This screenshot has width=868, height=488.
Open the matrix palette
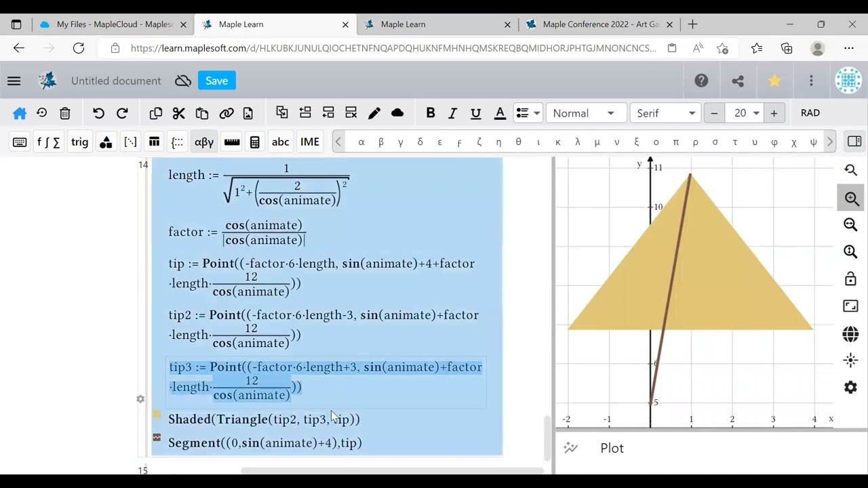point(130,142)
